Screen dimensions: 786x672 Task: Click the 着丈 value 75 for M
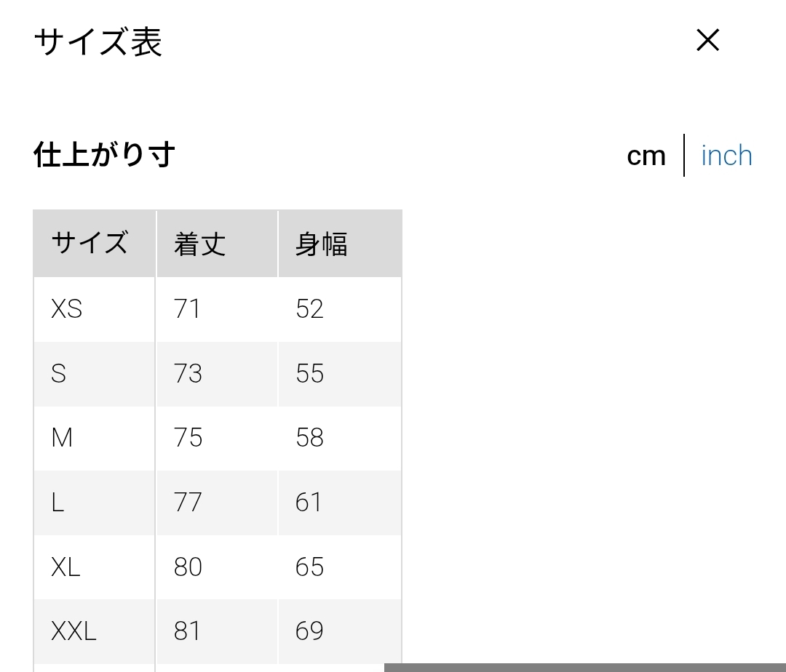pos(188,438)
